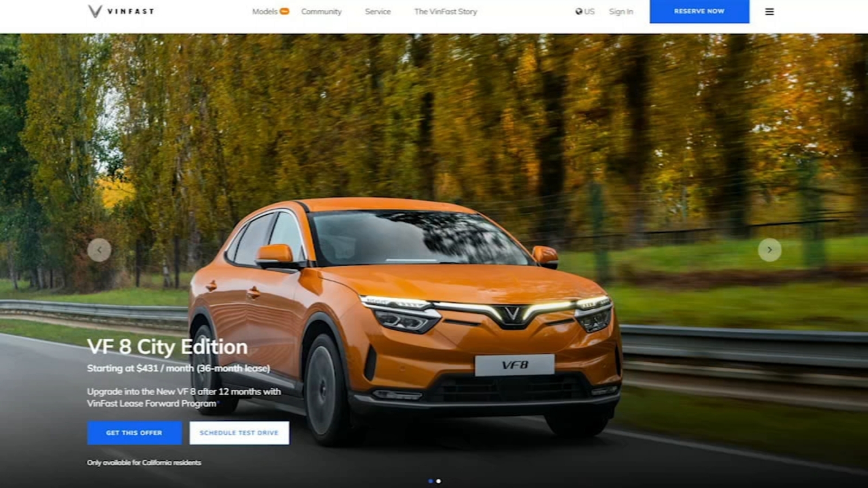Viewport: 868px width, 488px height.
Task: Select the first carousel indicator dot
Action: point(431,481)
